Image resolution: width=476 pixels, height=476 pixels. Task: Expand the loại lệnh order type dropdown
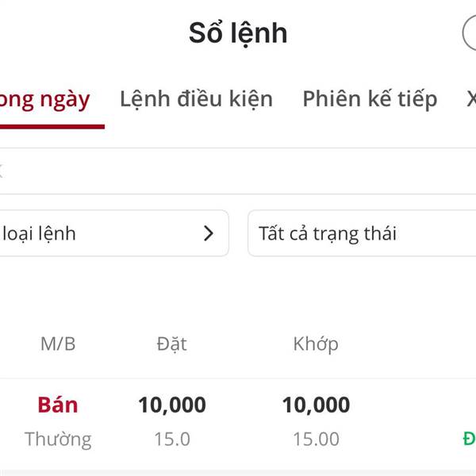[113, 233]
